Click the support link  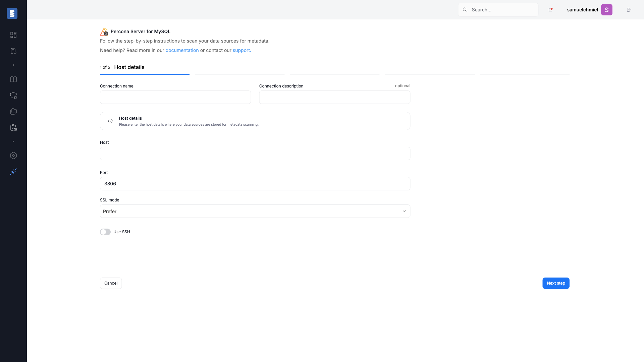tap(242, 50)
